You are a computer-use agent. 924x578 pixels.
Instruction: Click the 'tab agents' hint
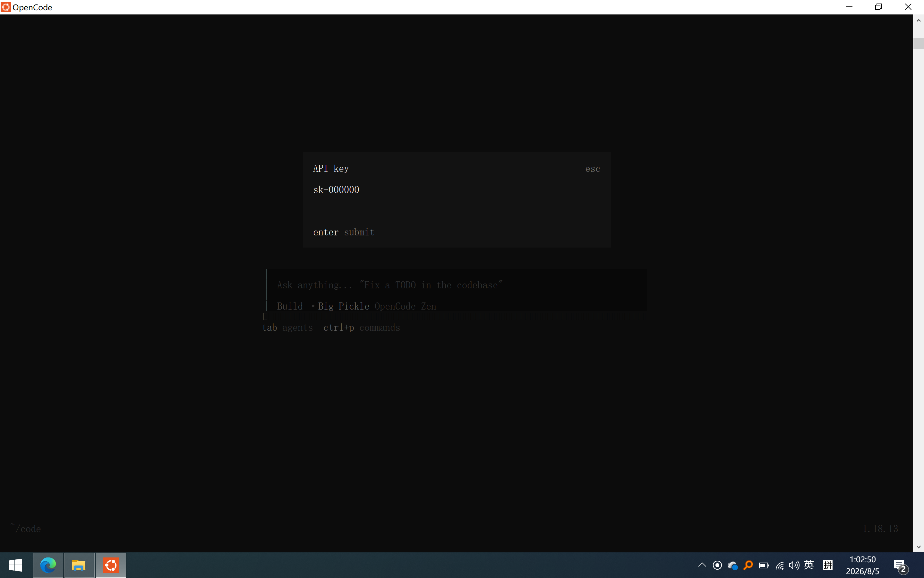click(287, 328)
